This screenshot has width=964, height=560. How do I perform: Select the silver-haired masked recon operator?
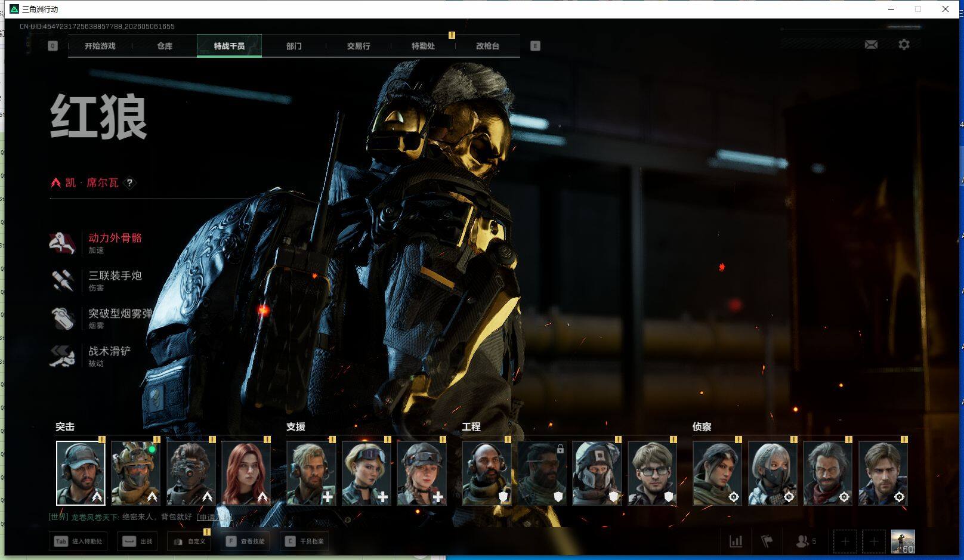point(773,473)
